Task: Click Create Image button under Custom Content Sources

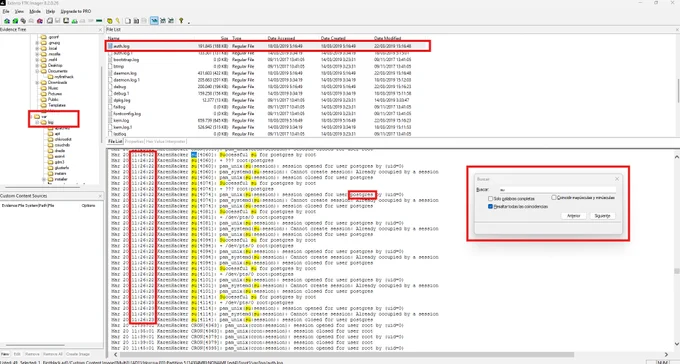Action: tap(78, 354)
